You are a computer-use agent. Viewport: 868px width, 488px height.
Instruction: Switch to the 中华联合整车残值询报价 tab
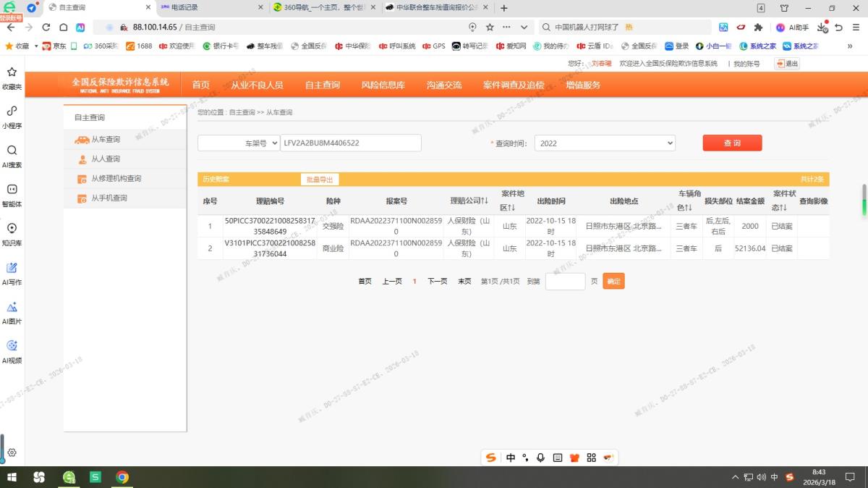[x=437, y=7]
